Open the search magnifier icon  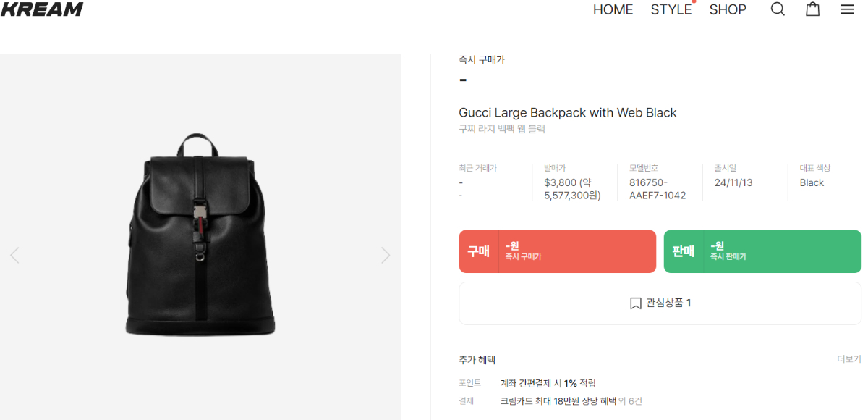[x=778, y=9]
